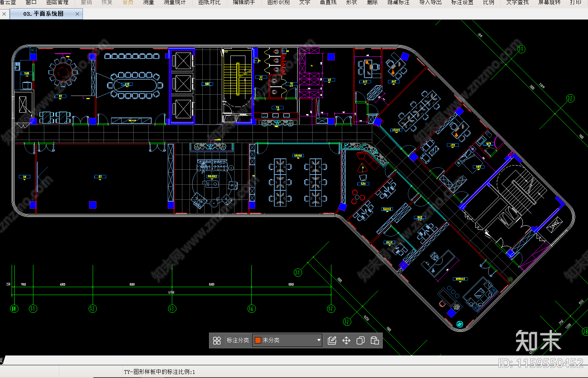The image size is (588, 378).
Task: Open 导入导出 import export
Action: [430, 2]
